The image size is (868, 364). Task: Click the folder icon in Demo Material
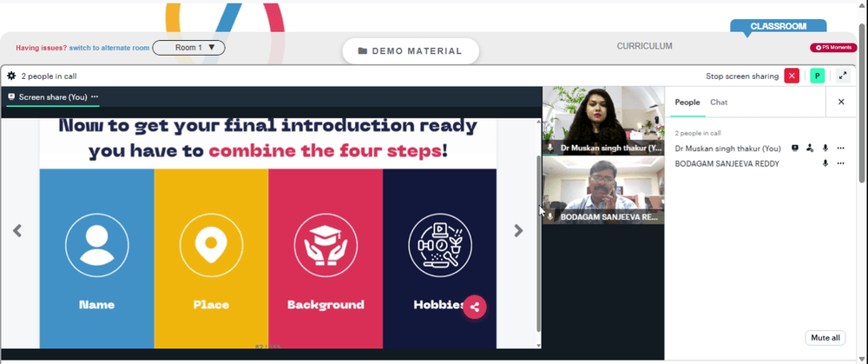pos(363,51)
